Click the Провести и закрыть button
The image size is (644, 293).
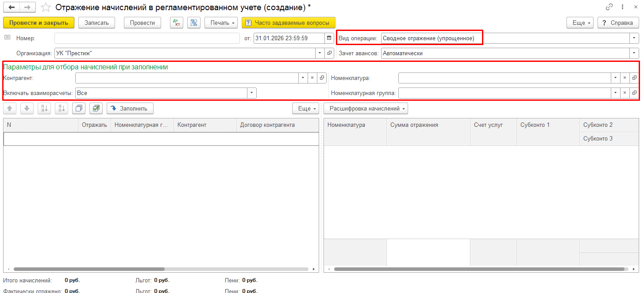tap(39, 23)
